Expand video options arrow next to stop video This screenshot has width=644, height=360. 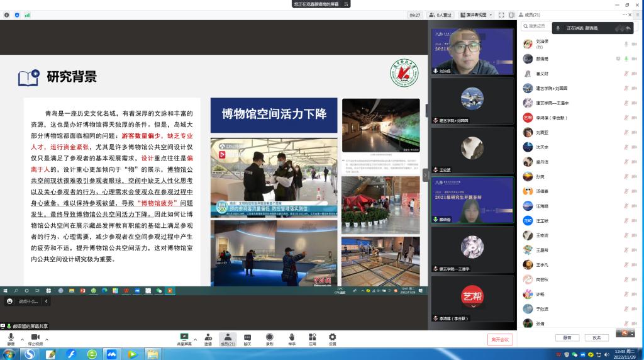[47, 339]
